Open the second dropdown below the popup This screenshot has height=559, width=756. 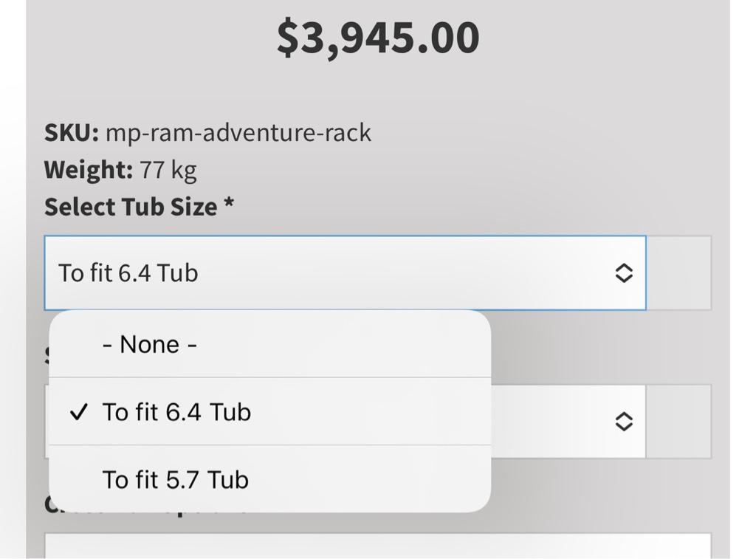tap(568, 422)
